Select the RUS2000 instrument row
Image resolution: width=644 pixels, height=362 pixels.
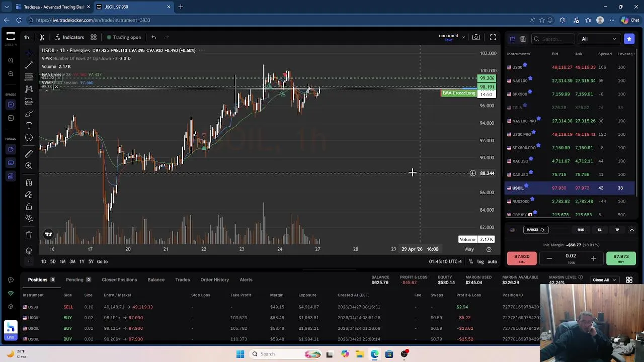click(x=570, y=201)
